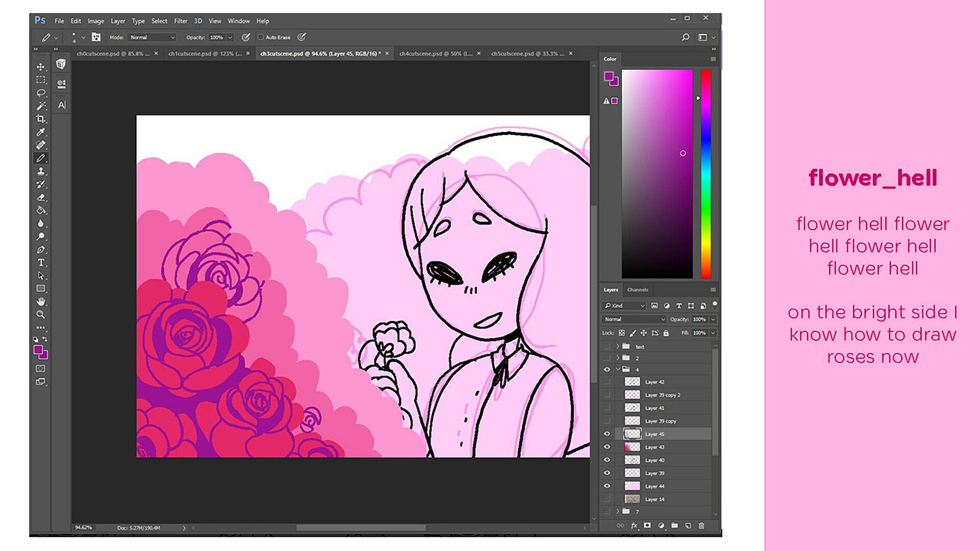
Task: Hide Layer 43 using its eye icon
Action: pyautogui.click(x=607, y=447)
